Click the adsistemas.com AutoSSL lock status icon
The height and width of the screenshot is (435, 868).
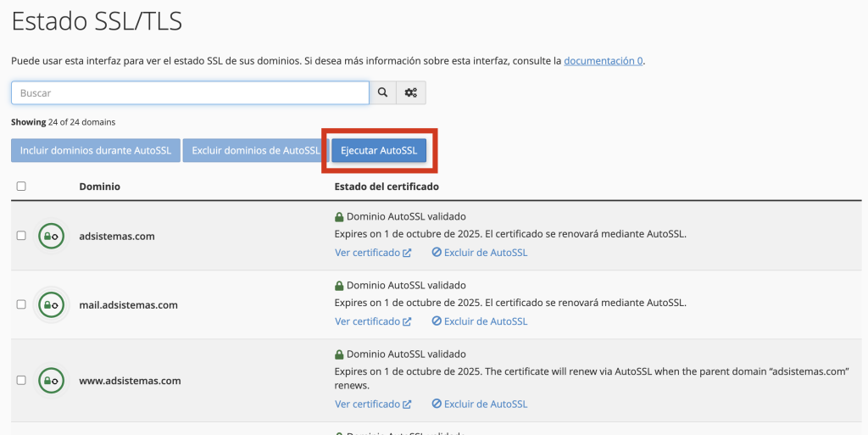tap(51, 236)
